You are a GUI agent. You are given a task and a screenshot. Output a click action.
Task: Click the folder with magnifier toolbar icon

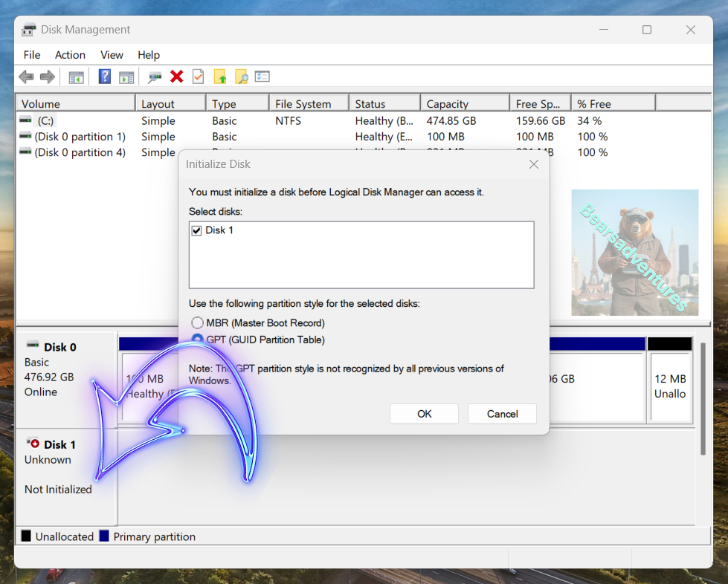(241, 77)
